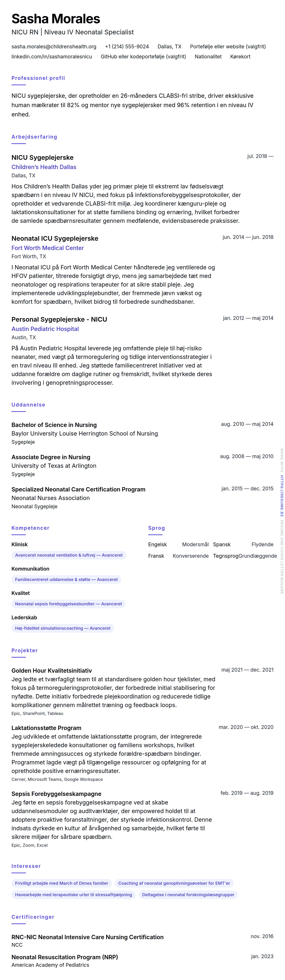Select the Neonatal Resuscitation Program (NRP) certification
The height and width of the screenshot is (980, 285).
pyautogui.click(x=64, y=956)
